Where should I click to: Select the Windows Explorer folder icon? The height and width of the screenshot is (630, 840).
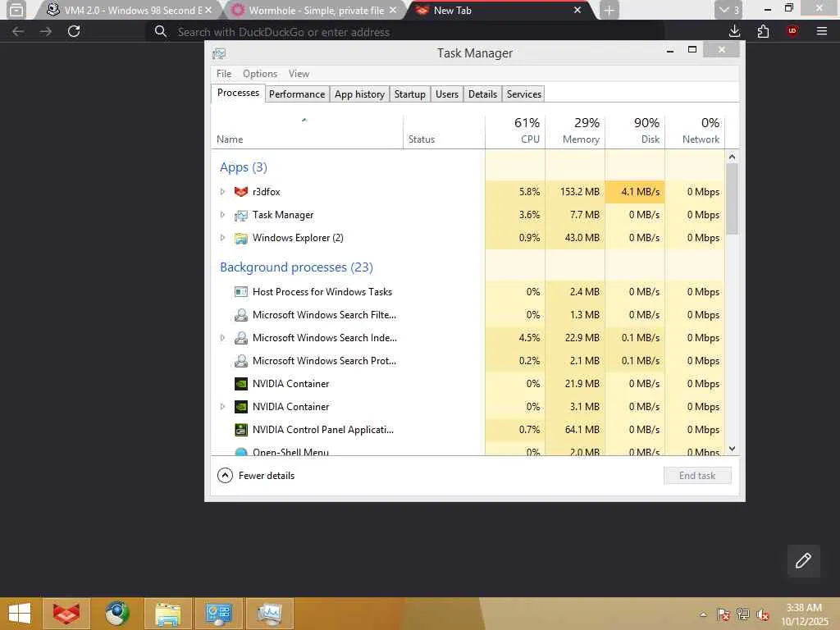pyautogui.click(x=241, y=238)
